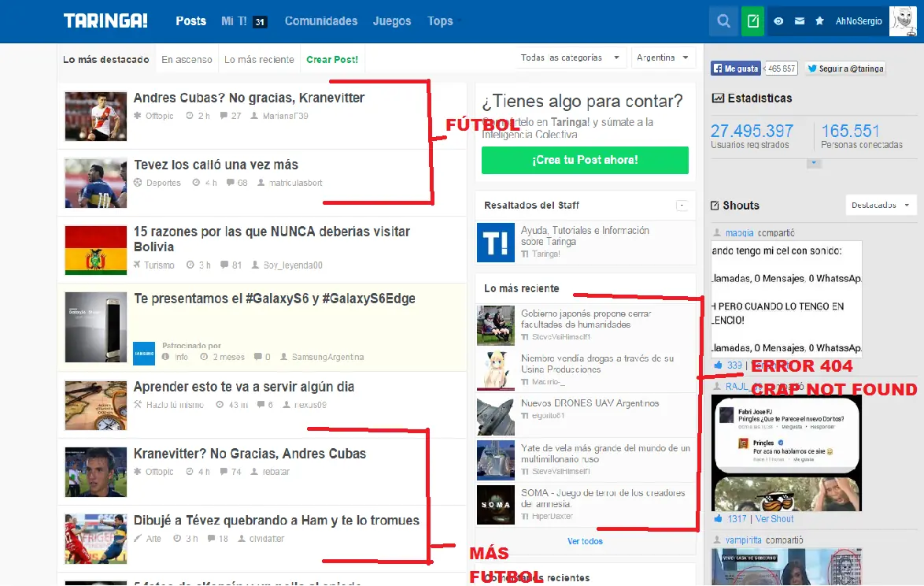Image resolution: width=924 pixels, height=586 pixels.
Task: Open the favorites star icon
Action: point(819,21)
